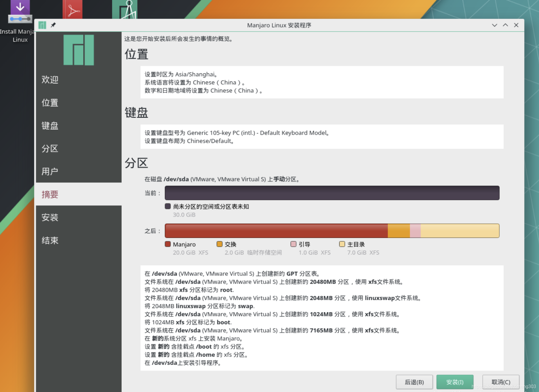Click the pink 引导 legend swatch

294,244
